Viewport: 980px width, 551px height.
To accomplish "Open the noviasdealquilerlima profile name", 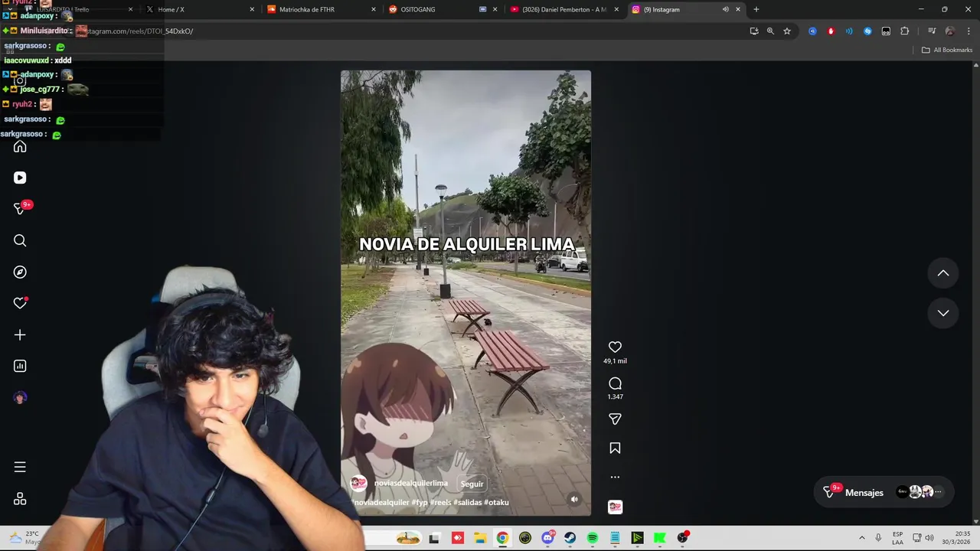I will pos(410,483).
